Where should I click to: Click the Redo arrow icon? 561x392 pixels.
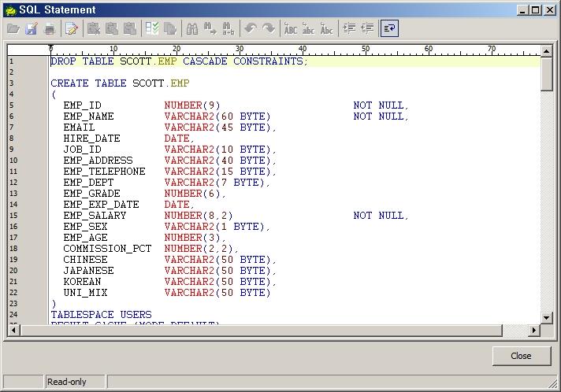tap(269, 29)
